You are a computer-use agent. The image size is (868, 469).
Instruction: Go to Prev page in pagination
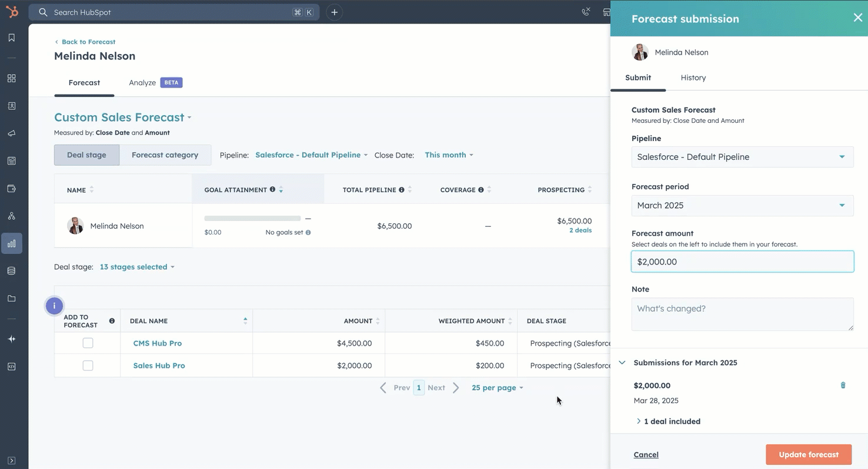coord(395,388)
